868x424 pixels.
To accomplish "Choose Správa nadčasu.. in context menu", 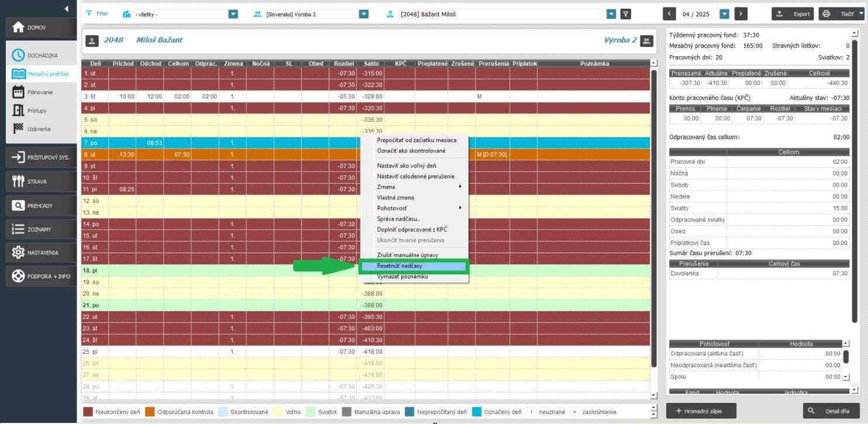I will 399,219.
